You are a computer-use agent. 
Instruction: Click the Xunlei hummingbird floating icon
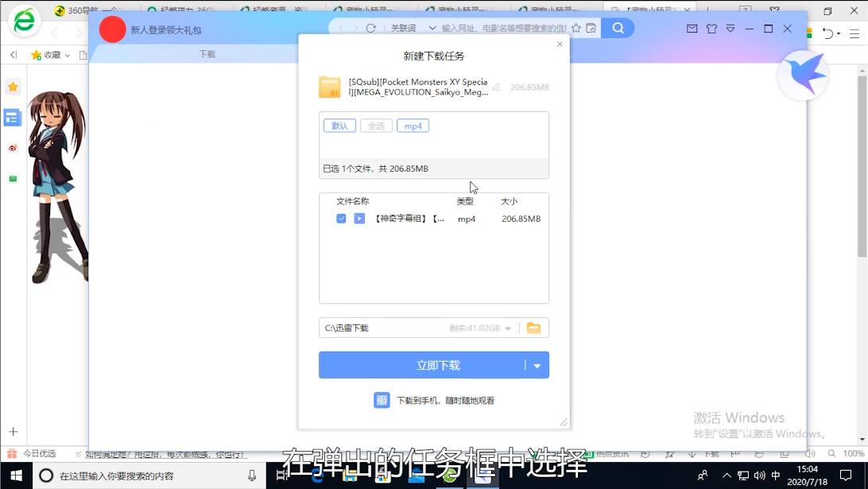[803, 76]
